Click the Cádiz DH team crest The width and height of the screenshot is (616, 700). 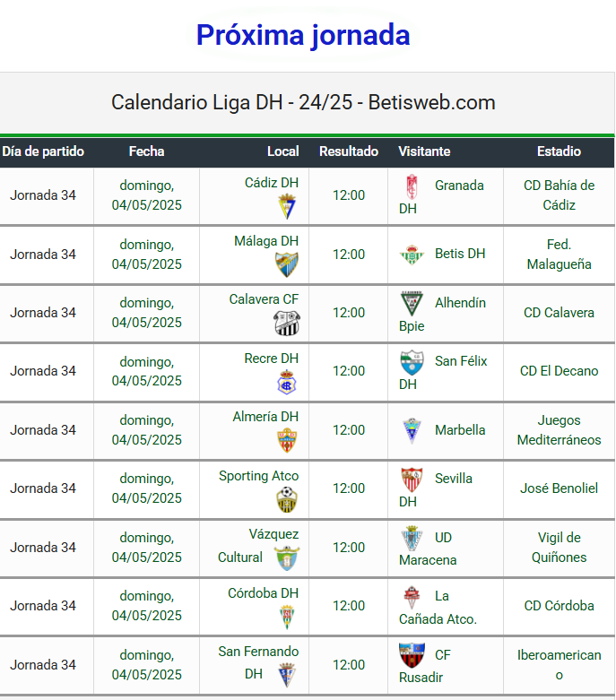[x=287, y=206]
